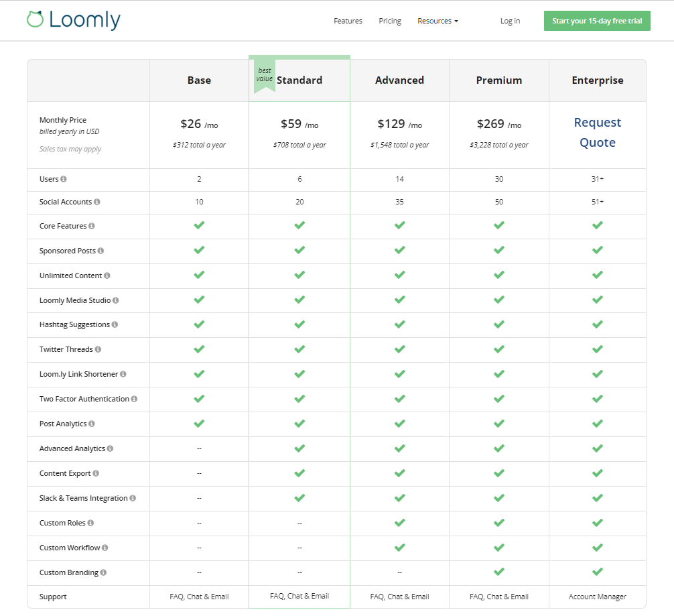The height and width of the screenshot is (616, 674).
Task: Open the info icon next to Advanced Analytics
Action: (110, 448)
